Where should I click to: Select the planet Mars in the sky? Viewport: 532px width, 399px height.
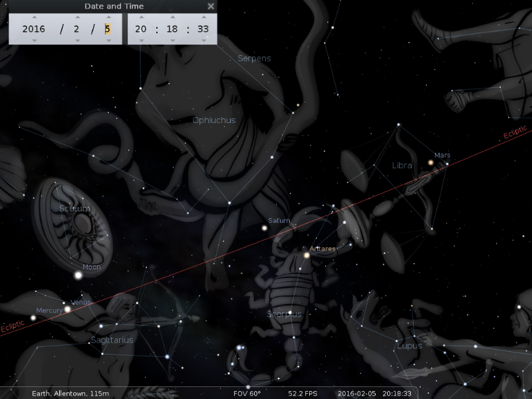[431, 162]
